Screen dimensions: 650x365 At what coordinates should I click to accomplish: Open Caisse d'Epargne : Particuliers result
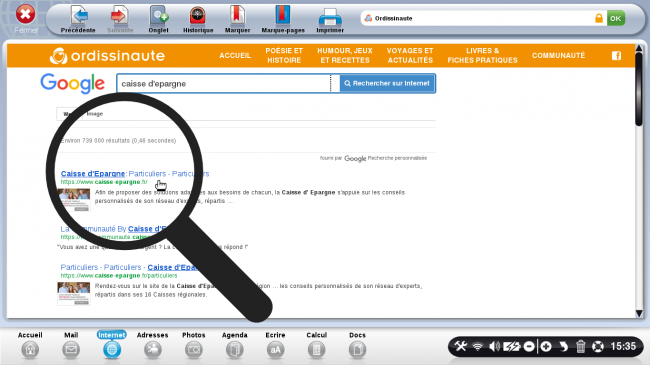[x=135, y=173]
